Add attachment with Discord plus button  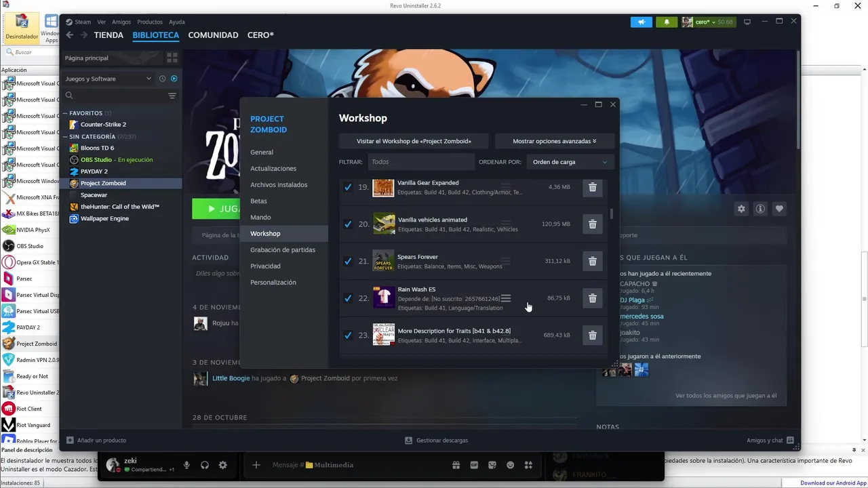[x=256, y=465]
